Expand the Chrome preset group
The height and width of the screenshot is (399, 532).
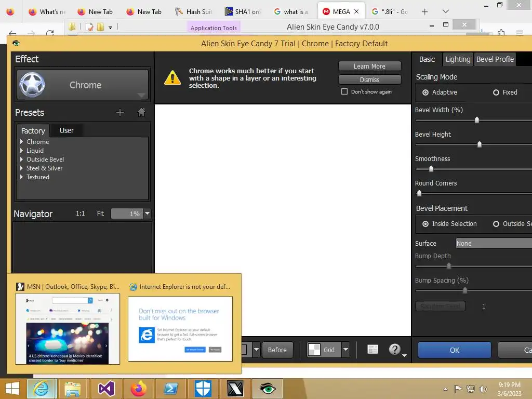22,141
